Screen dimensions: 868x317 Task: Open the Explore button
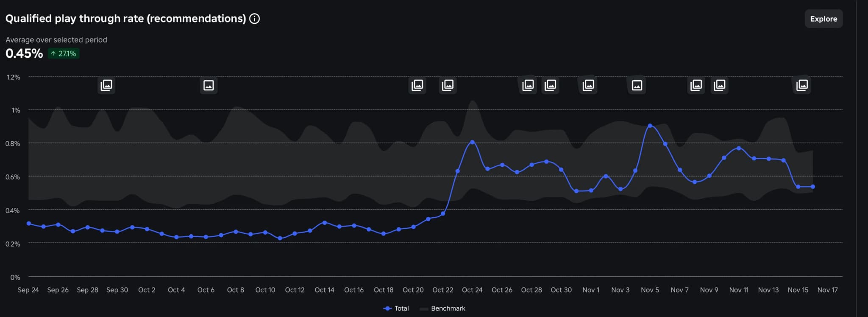click(823, 19)
